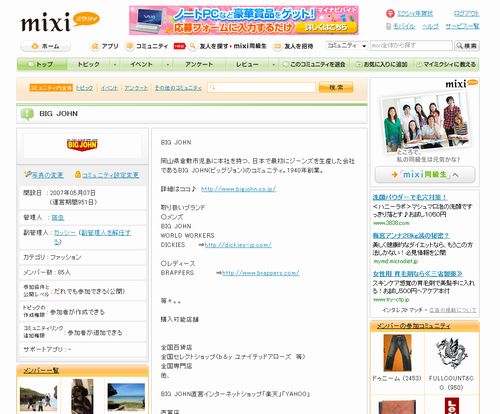
Task: Select the アンケート search filter link
Action: tap(136, 88)
